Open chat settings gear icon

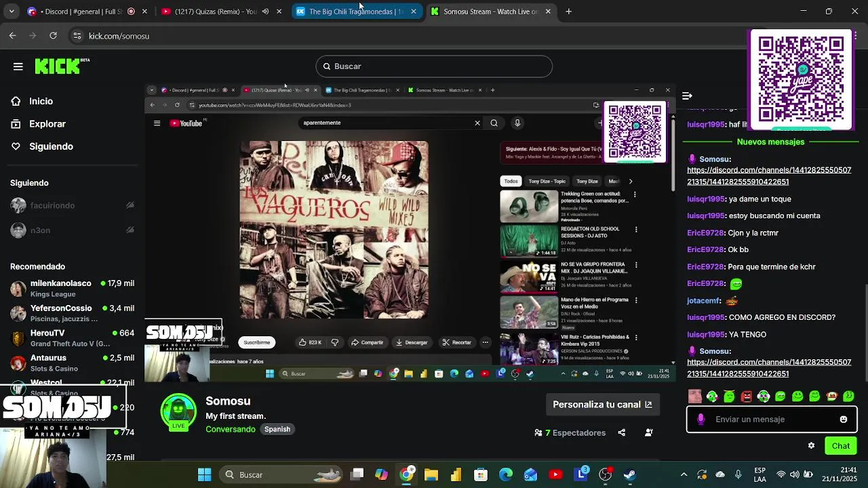pos(811,446)
